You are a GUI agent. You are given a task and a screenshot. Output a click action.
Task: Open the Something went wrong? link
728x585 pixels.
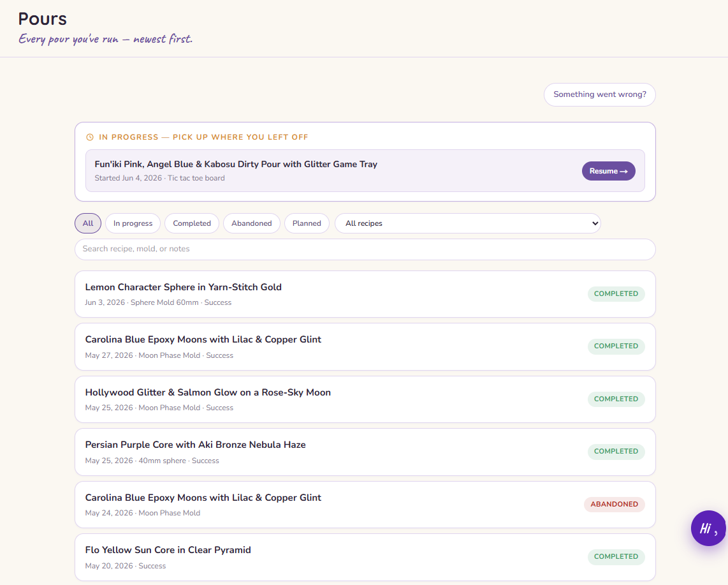[599, 94]
